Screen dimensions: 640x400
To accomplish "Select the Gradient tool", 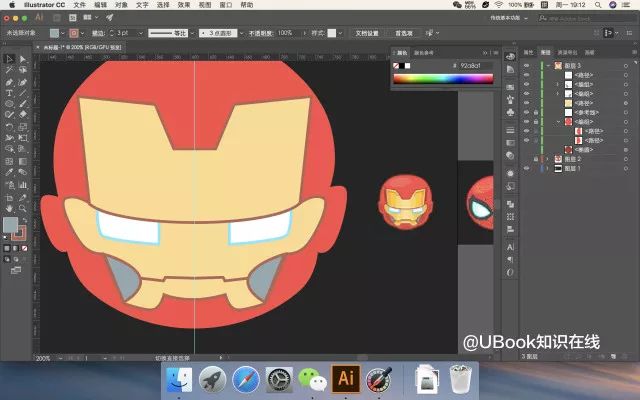I will [x=22, y=162].
